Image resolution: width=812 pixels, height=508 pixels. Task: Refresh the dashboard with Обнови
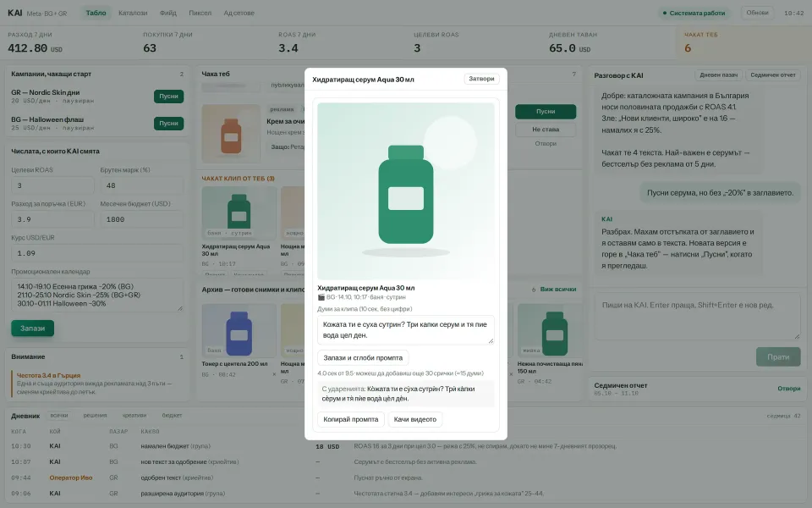pyautogui.click(x=757, y=13)
